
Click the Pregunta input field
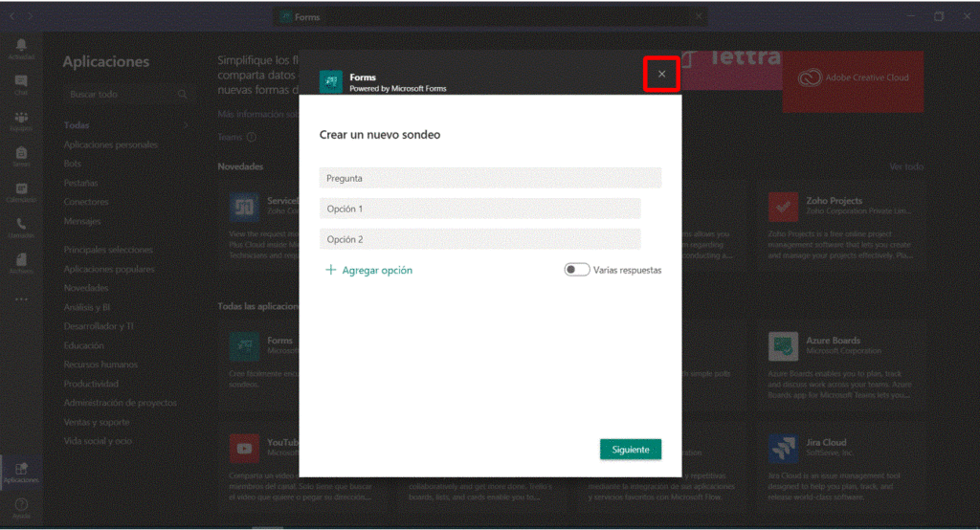coord(490,178)
